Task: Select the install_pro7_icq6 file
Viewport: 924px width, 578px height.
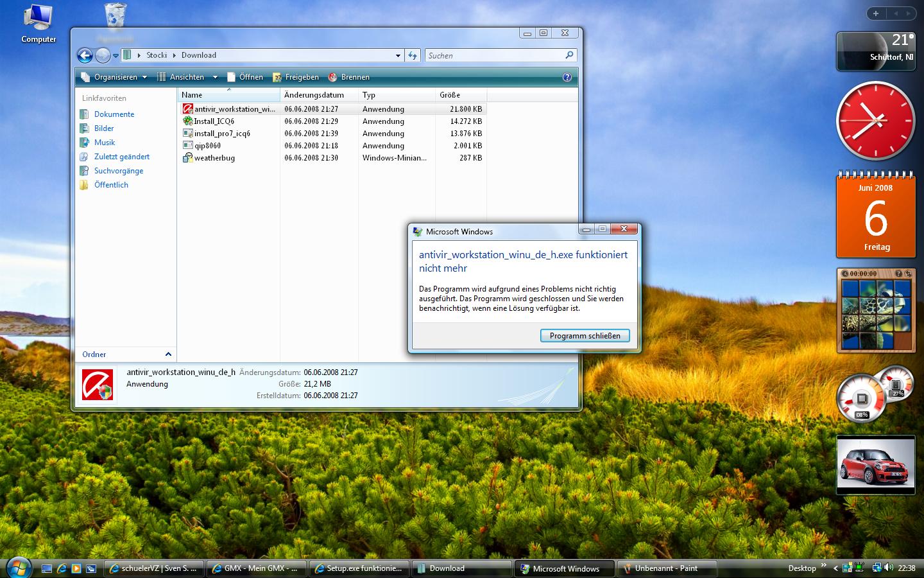Action: click(216, 134)
